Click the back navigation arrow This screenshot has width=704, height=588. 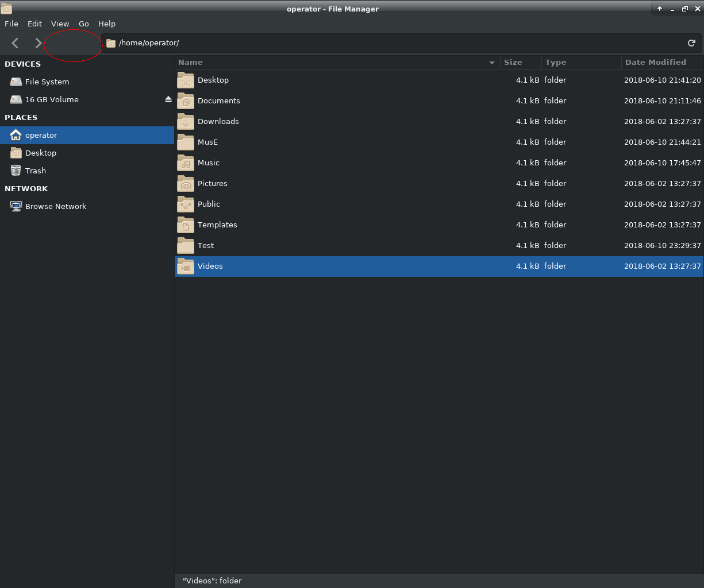point(16,43)
